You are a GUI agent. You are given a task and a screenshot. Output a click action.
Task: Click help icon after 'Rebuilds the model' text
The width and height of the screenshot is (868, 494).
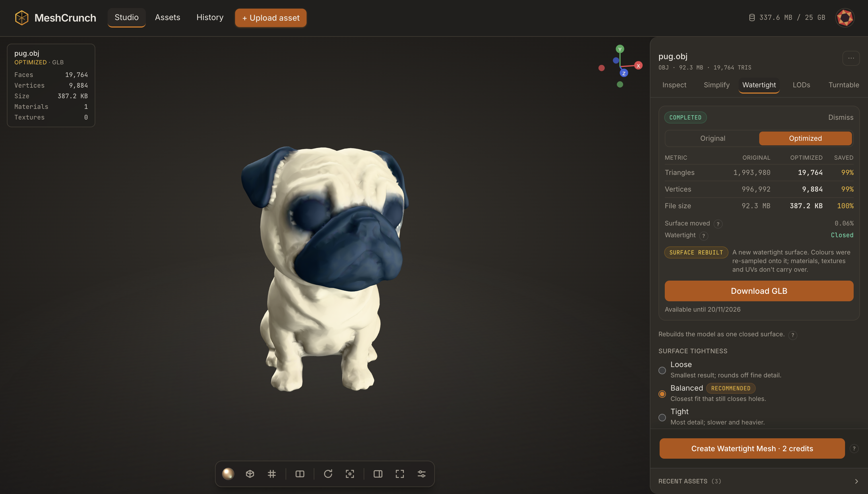(793, 335)
